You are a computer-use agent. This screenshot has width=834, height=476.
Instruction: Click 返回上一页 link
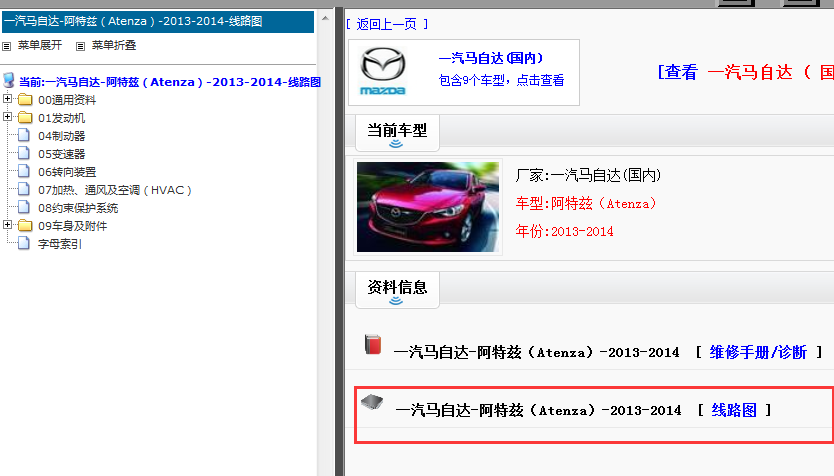point(387,24)
